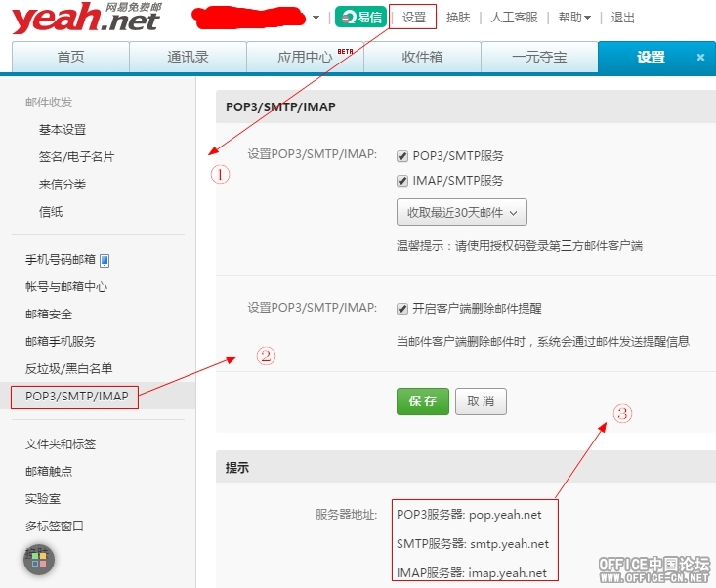Open 文件夹和标签 settings
Viewport: 716px width, 588px height.
click(61, 443)
